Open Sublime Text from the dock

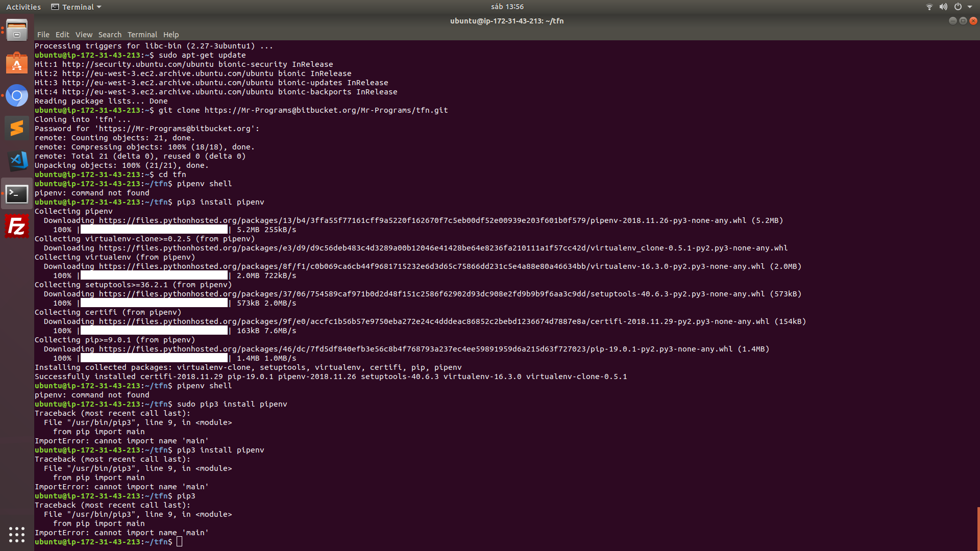coord(17,128)
